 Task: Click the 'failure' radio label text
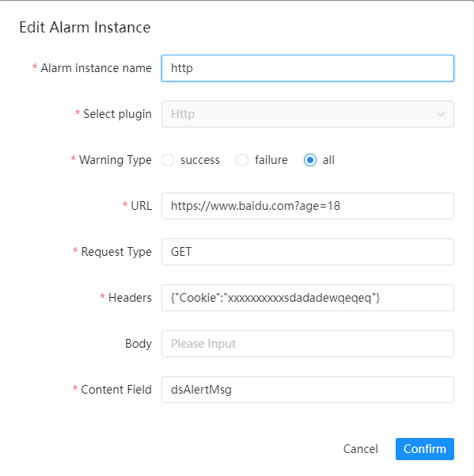(x=271, y=160)
